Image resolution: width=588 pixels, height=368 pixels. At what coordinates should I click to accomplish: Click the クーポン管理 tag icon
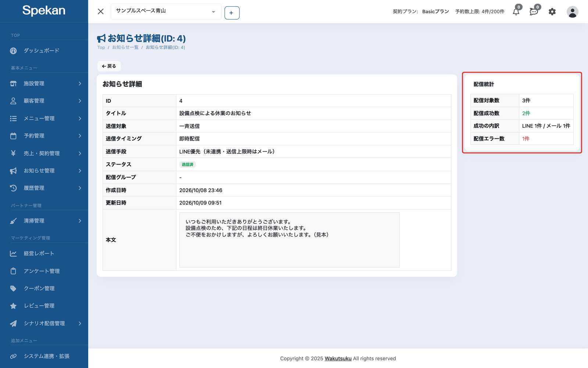point(13,289)
